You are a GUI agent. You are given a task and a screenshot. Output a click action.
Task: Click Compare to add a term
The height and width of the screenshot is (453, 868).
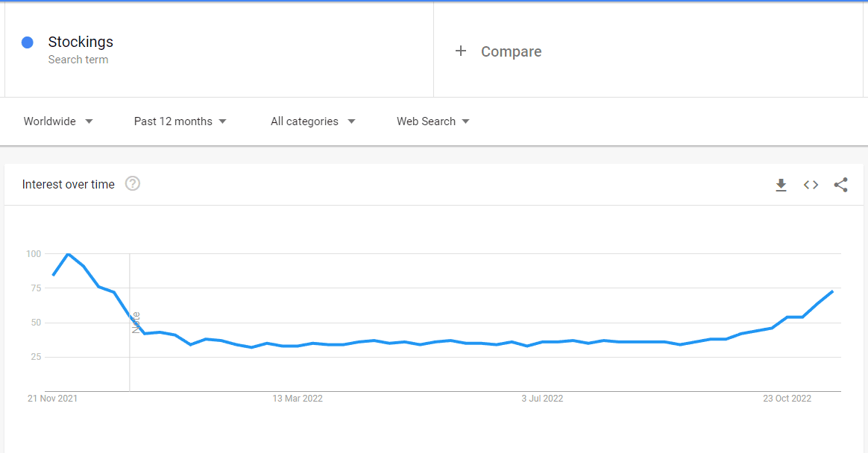[511, 51]
